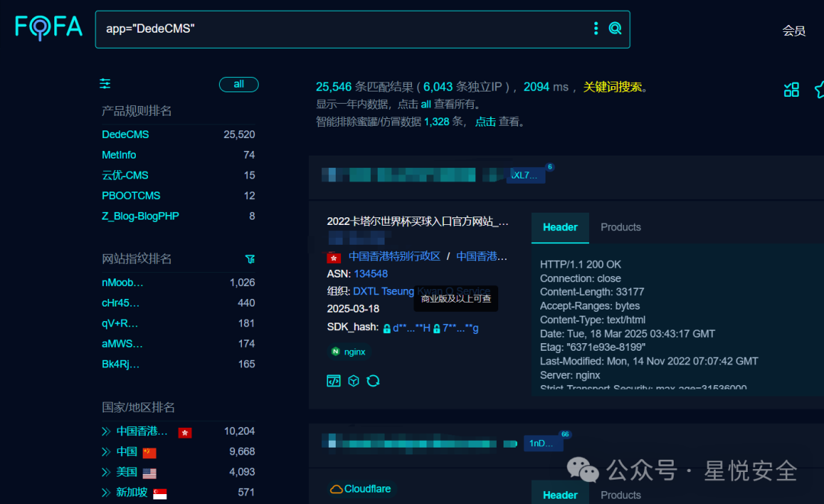The height and width of the screenshot is (504, 824).
Task: Click the HTTP/1.1 200 OK header line
Action: tap(580, 265)
